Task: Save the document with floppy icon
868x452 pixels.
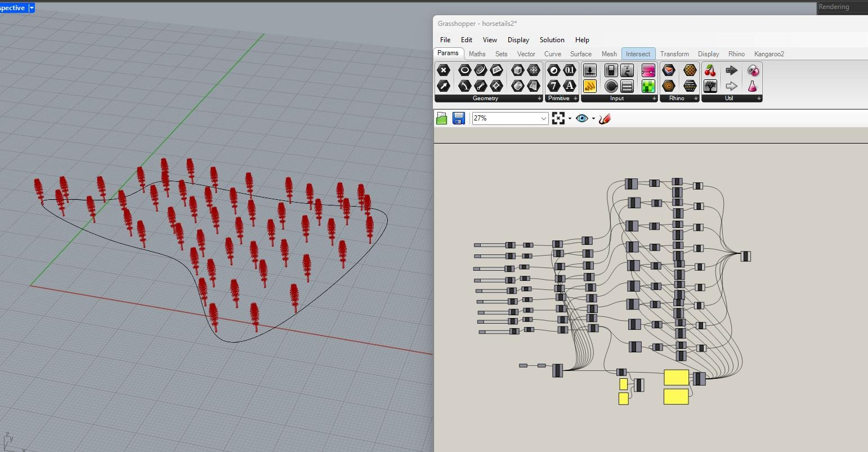Action: point(459,118)
